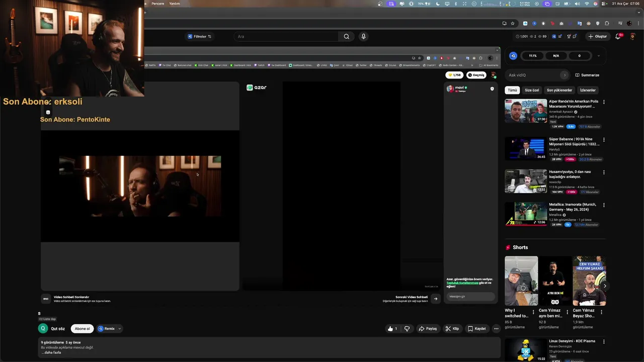Open the Chrome extensions puzzle icon
Image resolution: width=644 pixels, height=362 pixels.
pos(607,23)
